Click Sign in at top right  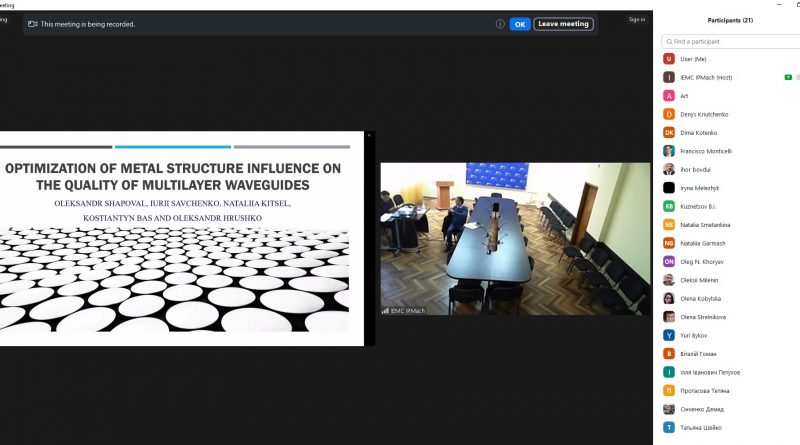pyautogui.click(x=637, y=19)
